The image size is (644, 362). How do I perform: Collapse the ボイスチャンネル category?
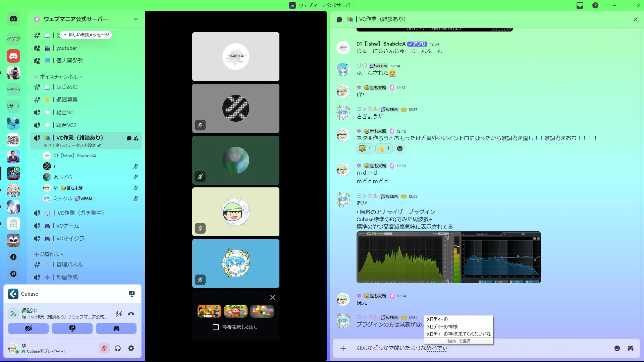59,77
